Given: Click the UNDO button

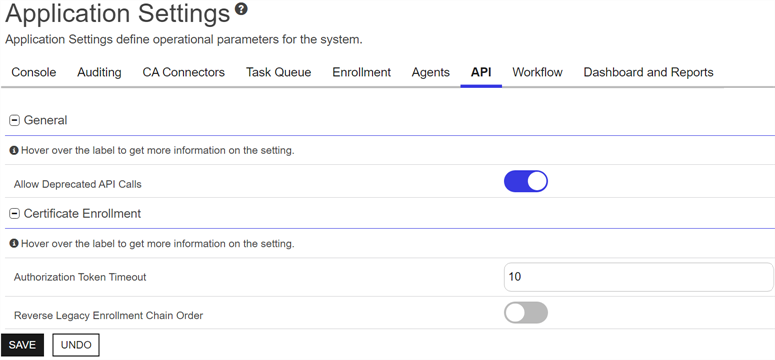Looking at the screenshot, I should point(76,345).
